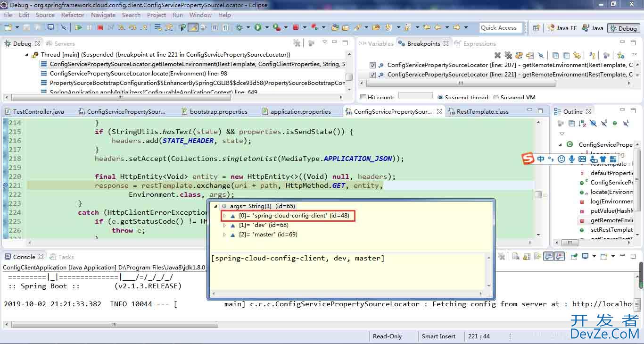This screenshot has width=644, height=344.
Task: Click the Sogou soft keyboard icon
Action: pos(582,159)
